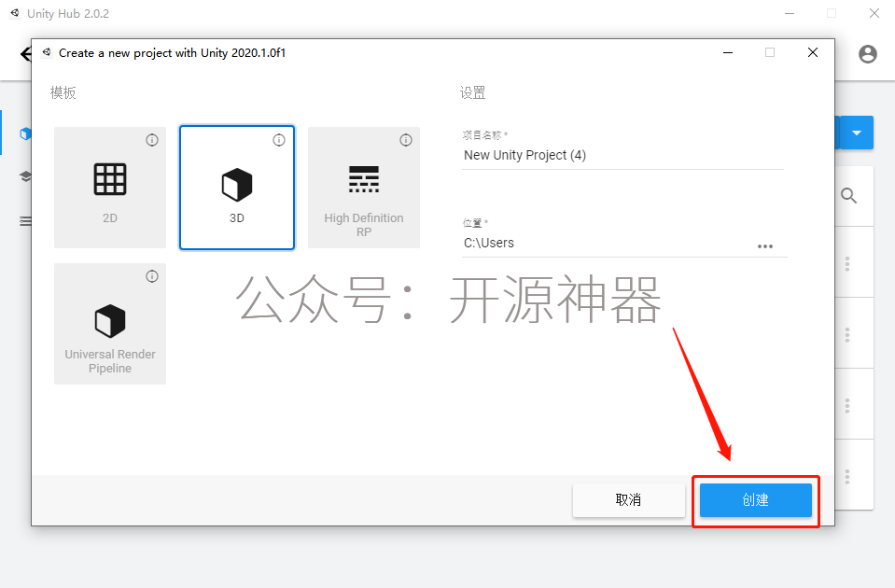Screen dimensions: 895x588
Task: Click the dialog title 'Create a new project with Unity 2020.1.0f1'
Action: 172,53
